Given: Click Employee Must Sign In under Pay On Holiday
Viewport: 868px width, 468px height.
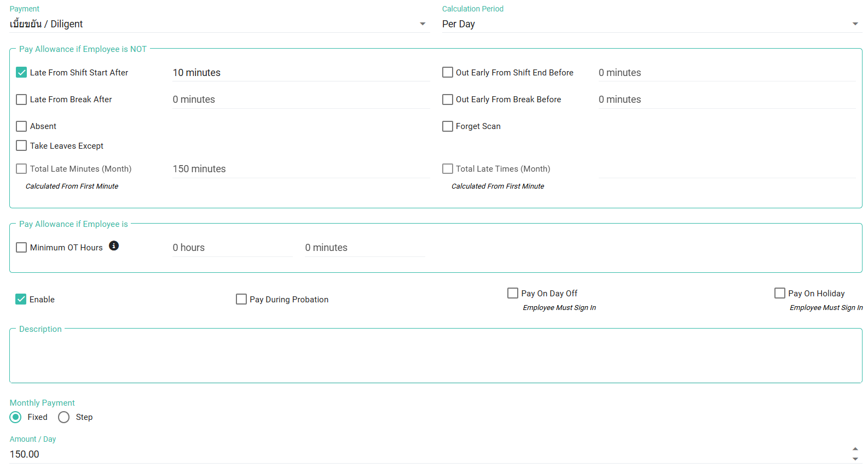Looking at the screenshot, I should 826,308.
